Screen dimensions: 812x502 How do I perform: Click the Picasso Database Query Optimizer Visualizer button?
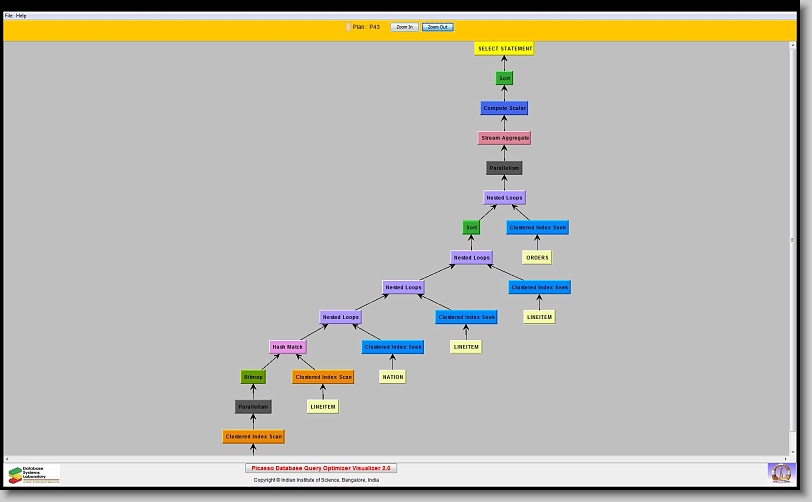(321, 468)
